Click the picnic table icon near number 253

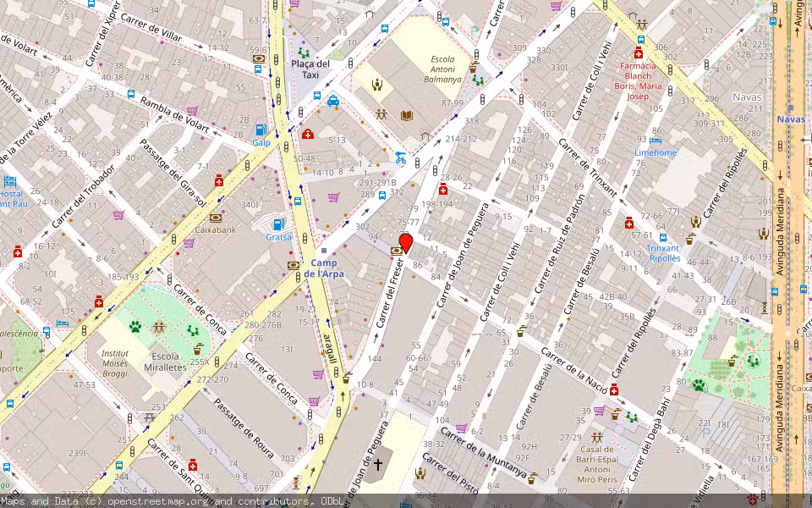[151, 417]
